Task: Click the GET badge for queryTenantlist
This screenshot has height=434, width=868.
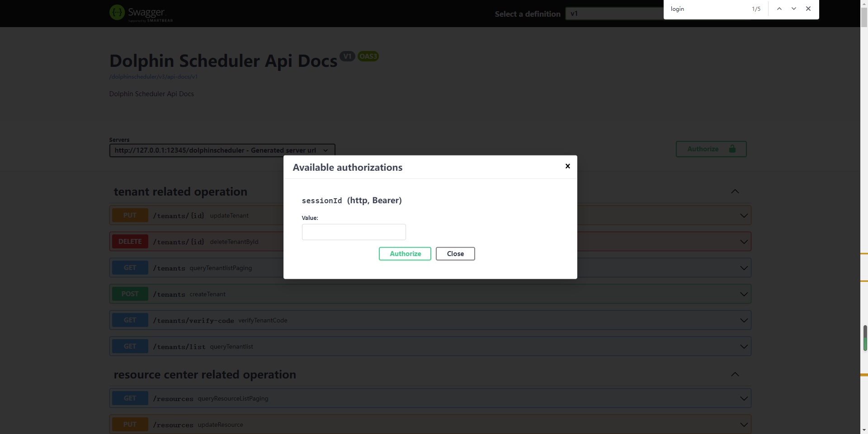Action: coord(130,346)
